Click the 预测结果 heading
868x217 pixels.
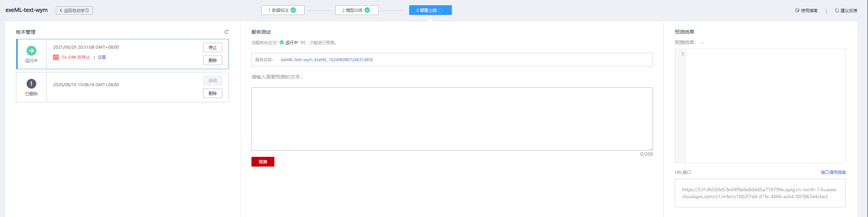pos(684,32)
